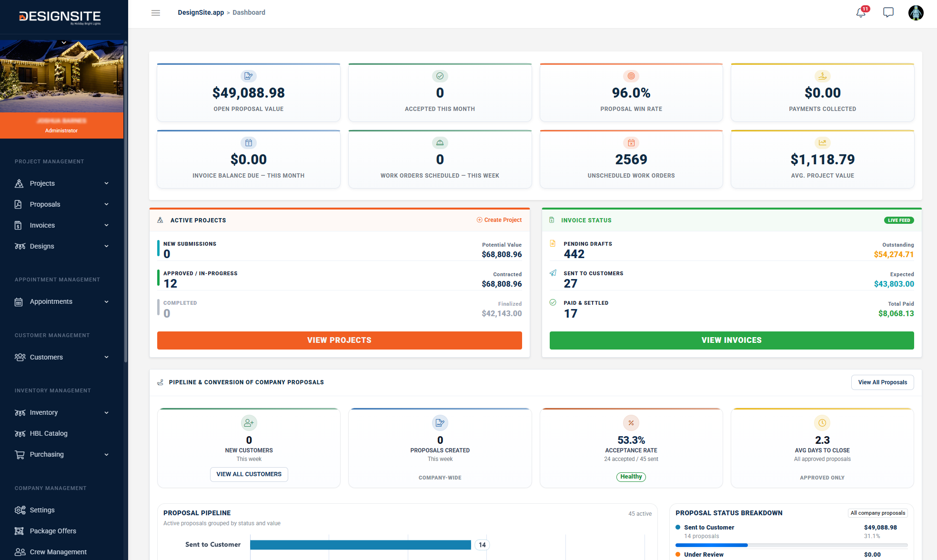Open the Projects menu item
937x560 pixels.
coord(62,183)
